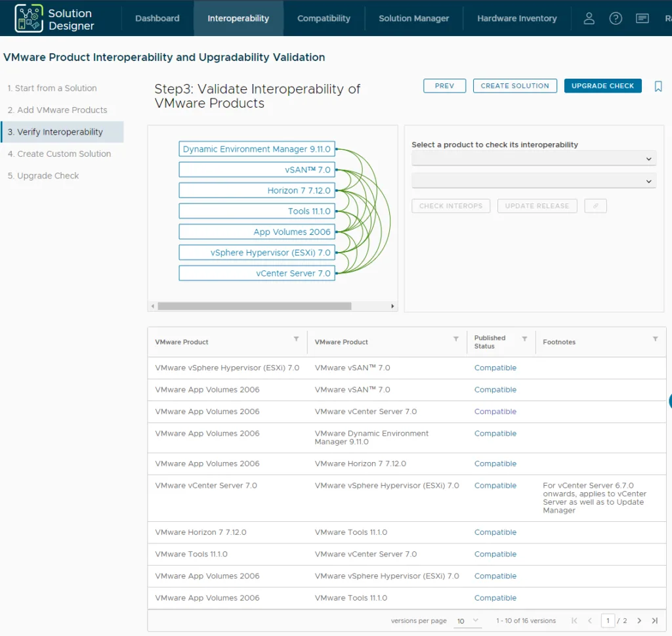Change versions per page dropdown
672x636 pixels.
[x=467, y=621]
